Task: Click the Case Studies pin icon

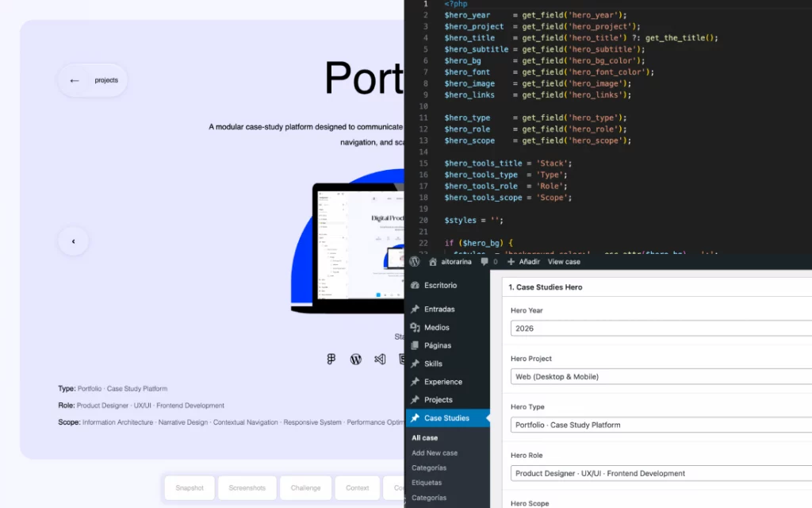Action: [414, 418]
